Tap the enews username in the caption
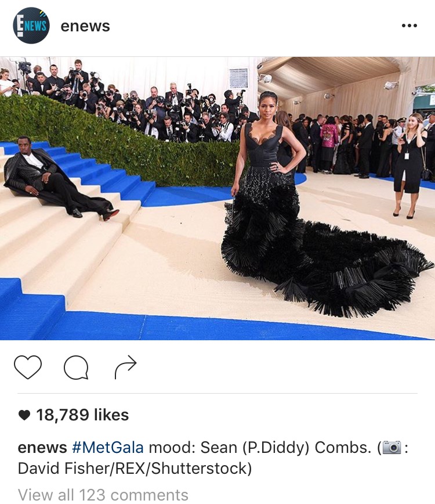The height and width of the screenshot is (504, 435). [42, 447]
